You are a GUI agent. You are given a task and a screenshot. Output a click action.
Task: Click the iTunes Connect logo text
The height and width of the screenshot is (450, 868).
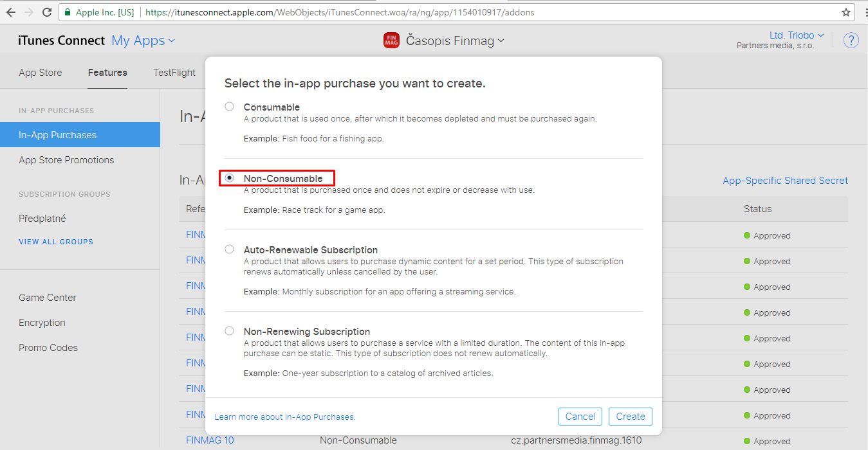[x=62, y=40]
